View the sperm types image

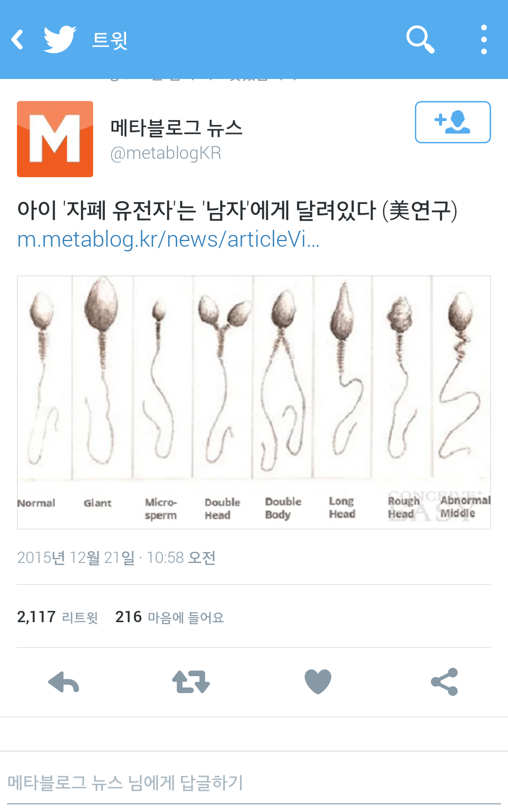254,402
